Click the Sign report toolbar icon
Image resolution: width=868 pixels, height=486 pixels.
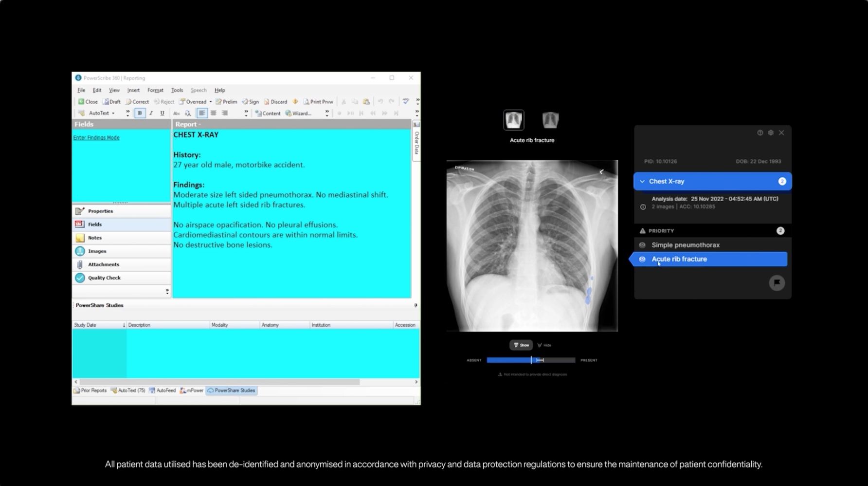click(251, 102)
